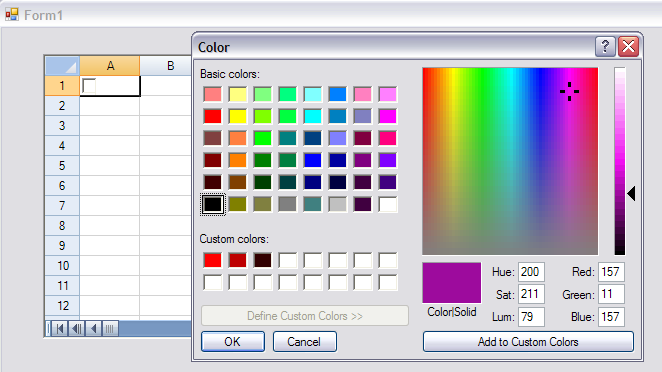Click the crosshair in the color spectrum
This screenshot has height=372, width=662.
pos(570,91)
